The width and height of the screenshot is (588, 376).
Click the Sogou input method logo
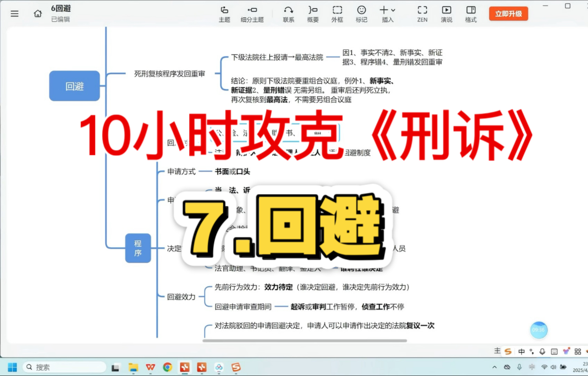[x=508, y=352]
